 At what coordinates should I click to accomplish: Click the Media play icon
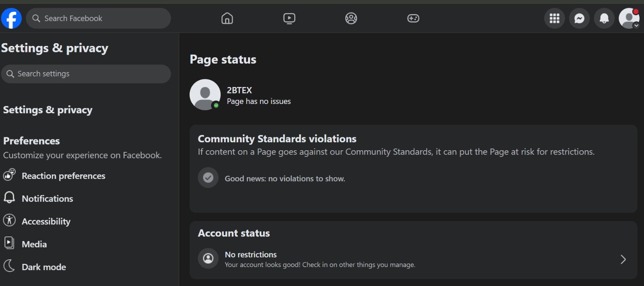(x=9, y=243)
